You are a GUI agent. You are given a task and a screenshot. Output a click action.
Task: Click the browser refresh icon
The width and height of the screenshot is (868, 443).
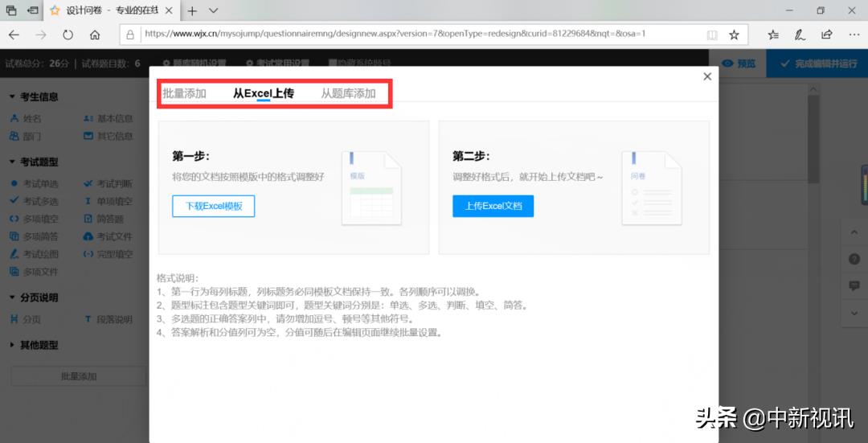[68, 35]
